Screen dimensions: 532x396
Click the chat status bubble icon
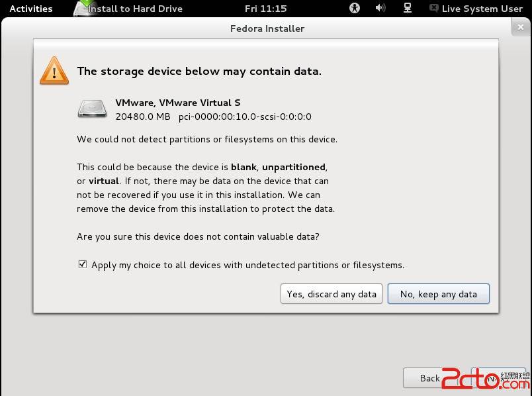point(434,8)
